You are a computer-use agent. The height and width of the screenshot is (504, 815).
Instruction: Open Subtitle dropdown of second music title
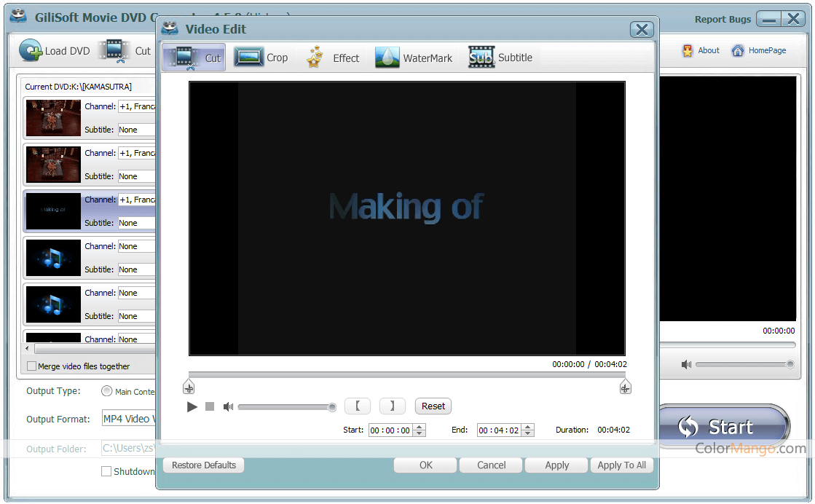click(x=137, y=316)
